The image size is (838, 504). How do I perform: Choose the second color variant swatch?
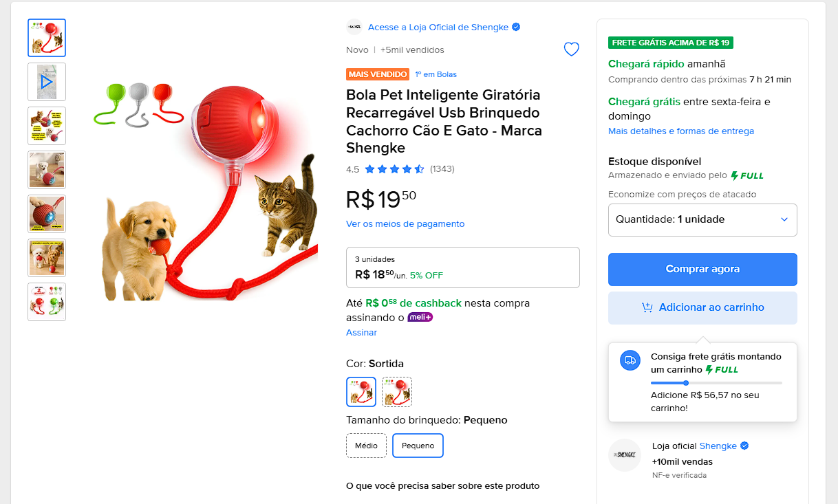[x=397, y=392]
